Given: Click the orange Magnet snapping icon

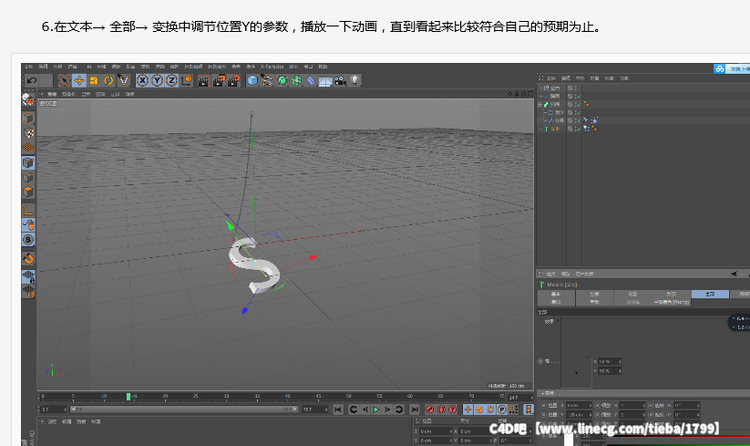Looking at the screenshot, I should tap(28, 259).
